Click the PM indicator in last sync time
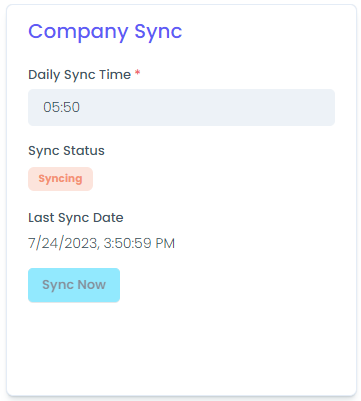 point(165,243)
